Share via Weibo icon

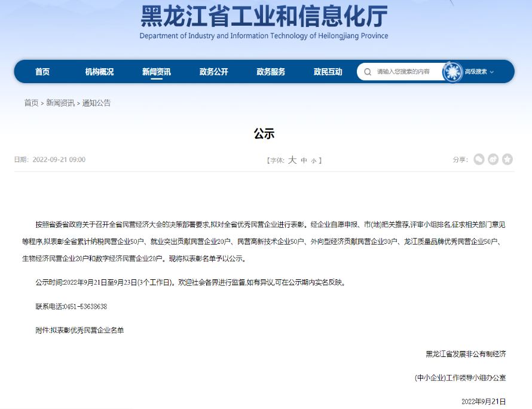click(x=493, y=159)
